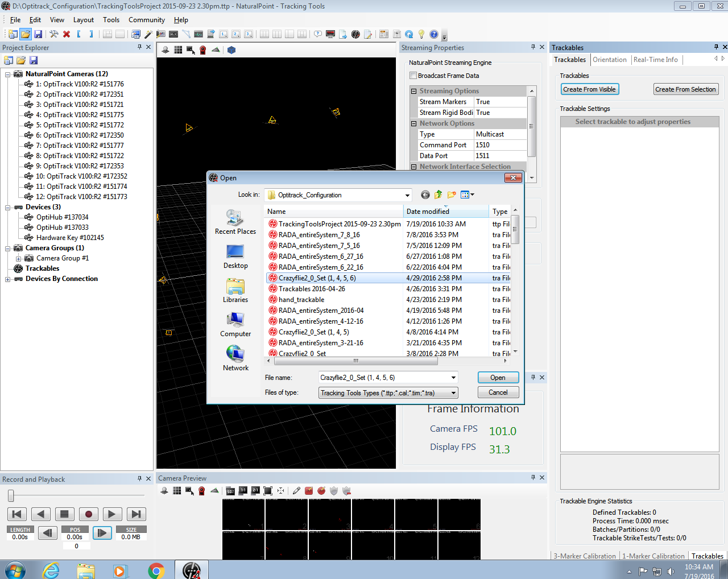Image resolution: width=728 pixels, height=579 pixels.
Task: Go to Desktop in the places sidebar
Action: [235, 257]
